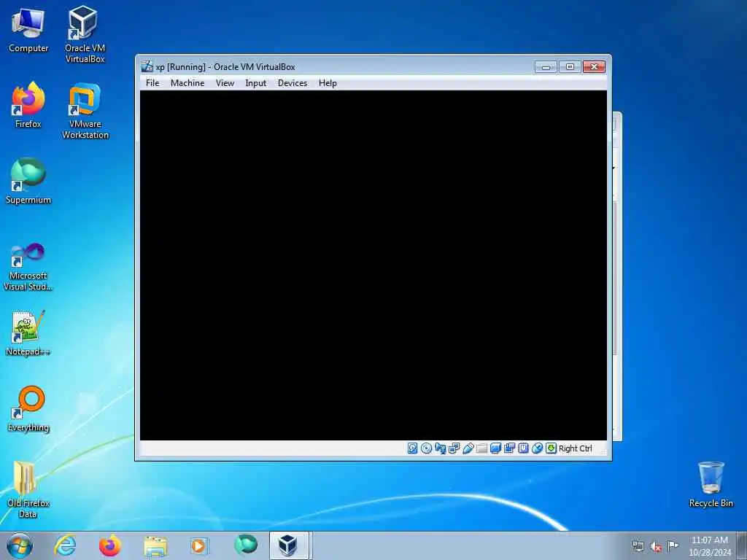Open the VirtualBox window title bar icon

pos(147,66)
